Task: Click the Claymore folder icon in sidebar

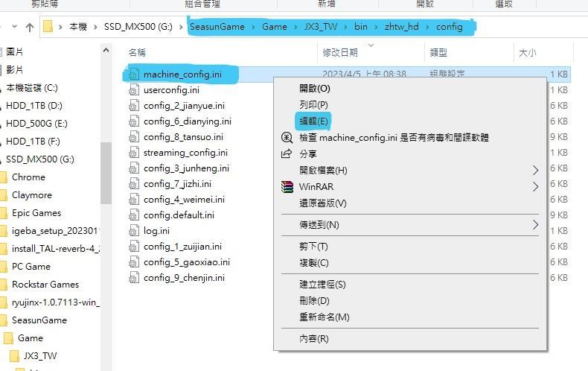Action: click(4, 195)
